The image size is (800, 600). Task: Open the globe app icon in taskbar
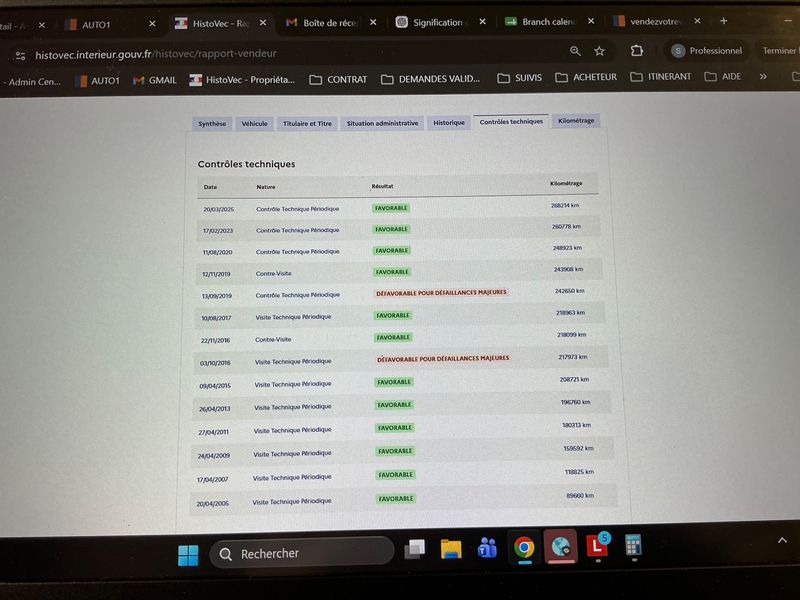(x=560, y=547)
